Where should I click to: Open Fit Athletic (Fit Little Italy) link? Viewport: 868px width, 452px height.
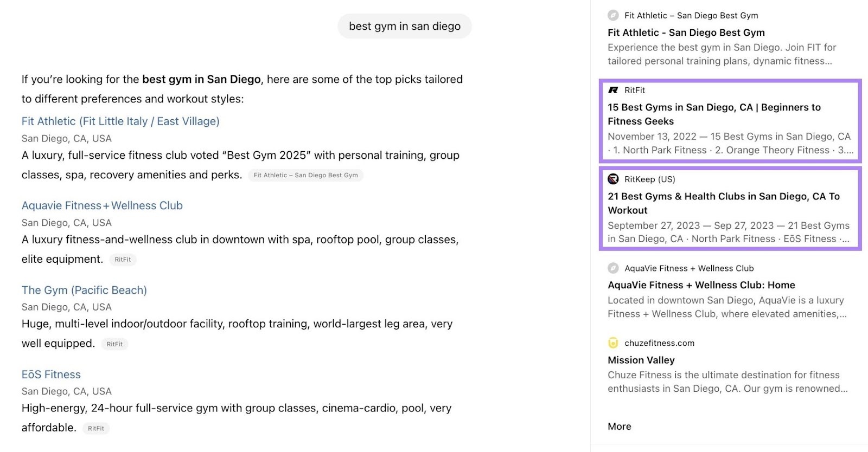point(120,121)
